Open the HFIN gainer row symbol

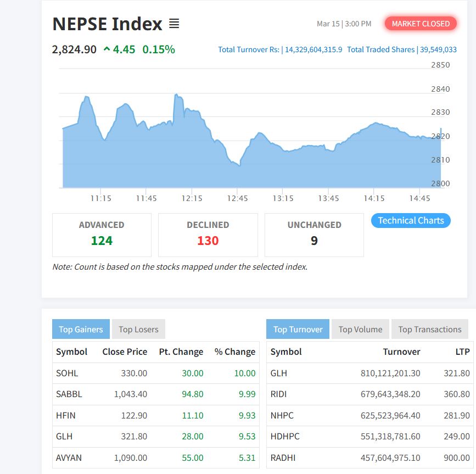[66, 415]
